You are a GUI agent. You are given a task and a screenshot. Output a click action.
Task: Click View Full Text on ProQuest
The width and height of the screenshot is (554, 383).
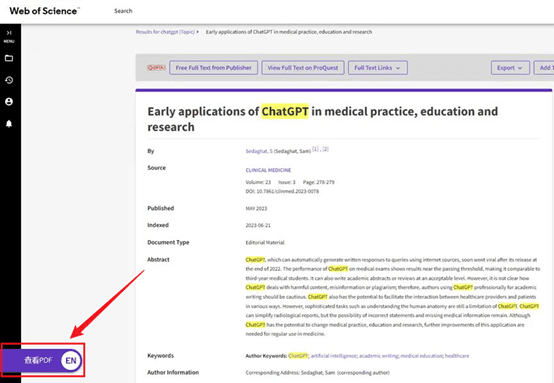pyautogui.click(x=303, y=68)
